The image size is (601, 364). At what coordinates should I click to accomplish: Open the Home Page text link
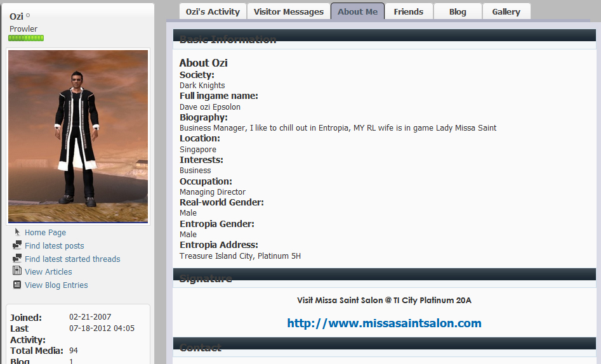pyautogui.click(x=45, y=233)
